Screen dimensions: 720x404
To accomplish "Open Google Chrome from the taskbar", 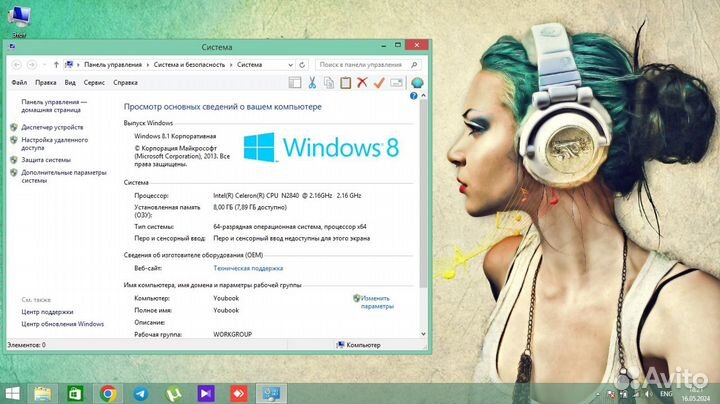I will click(108, 393).
